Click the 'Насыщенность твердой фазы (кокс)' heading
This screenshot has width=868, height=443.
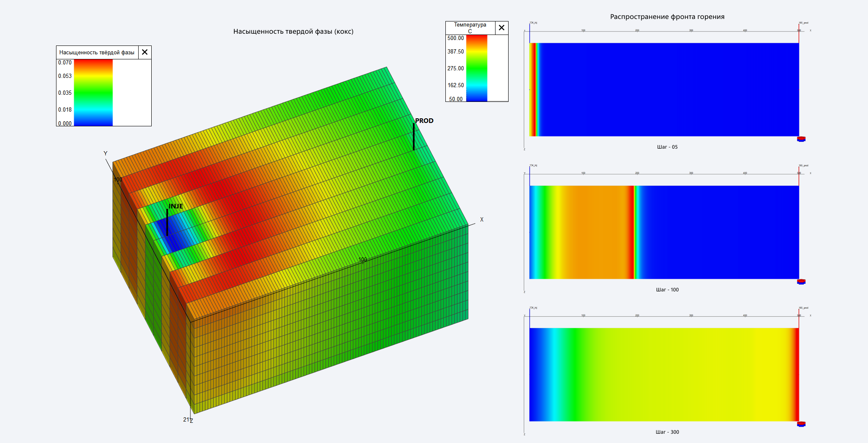coord(293,32)
